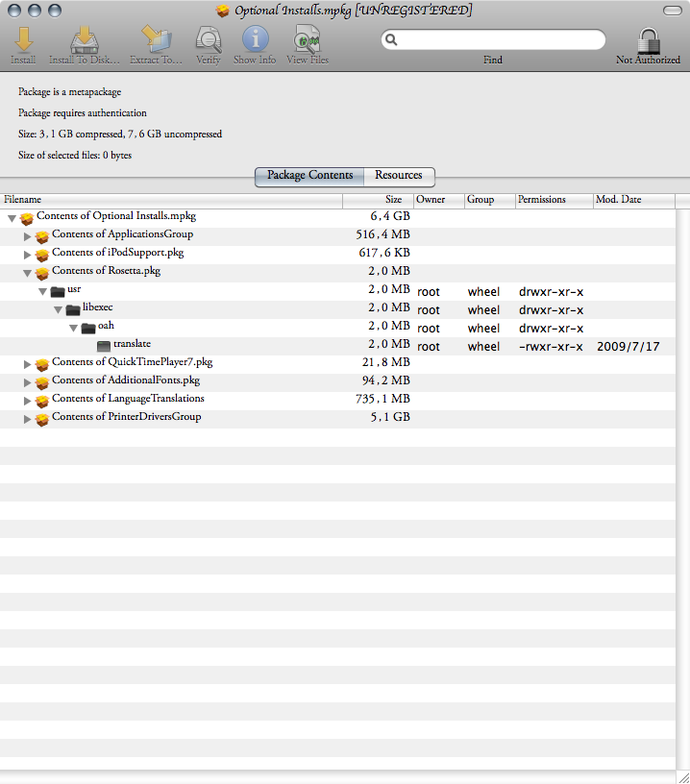Click the Extract To toolbar icon
690x784 pixels.
(157, 39)
